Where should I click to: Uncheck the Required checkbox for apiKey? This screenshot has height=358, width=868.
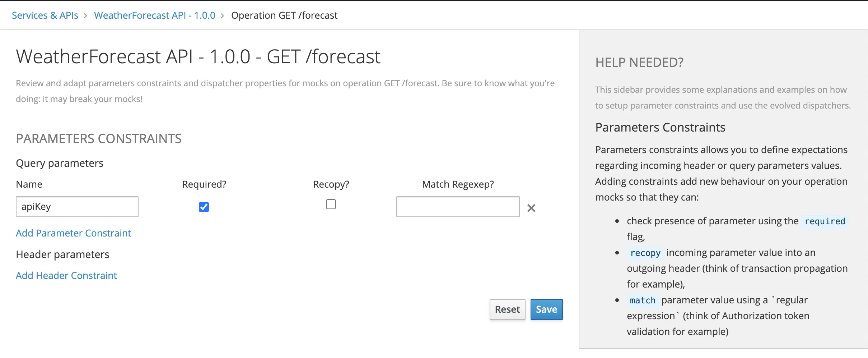[204, 207]
